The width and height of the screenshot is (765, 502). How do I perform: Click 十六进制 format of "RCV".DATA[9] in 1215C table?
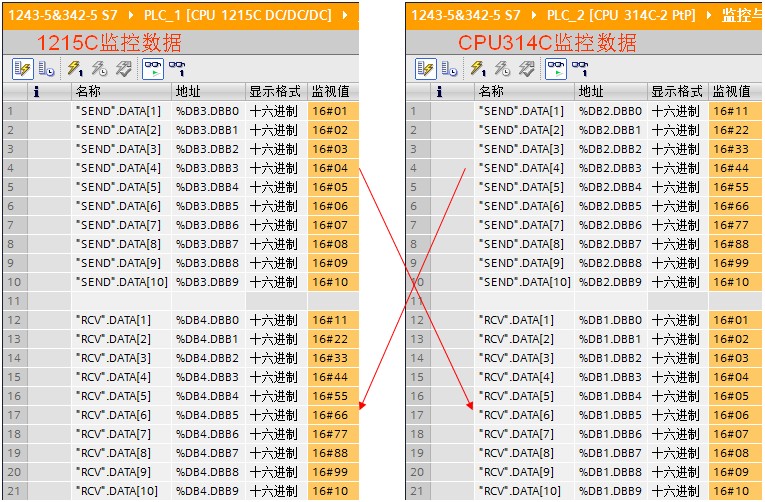point(276,472)
